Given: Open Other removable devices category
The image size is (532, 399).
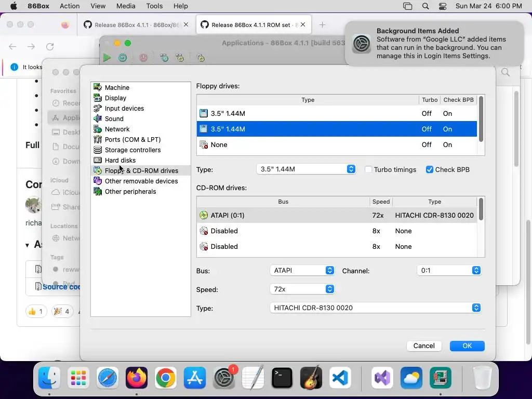Looking at the screenshot, I should point(140,181).
